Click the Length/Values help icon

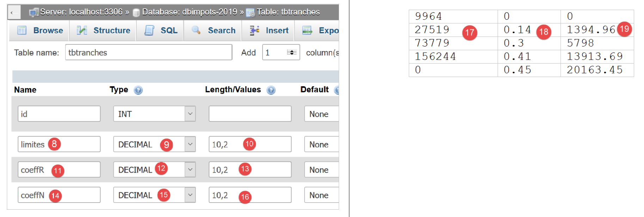[271, 90]
